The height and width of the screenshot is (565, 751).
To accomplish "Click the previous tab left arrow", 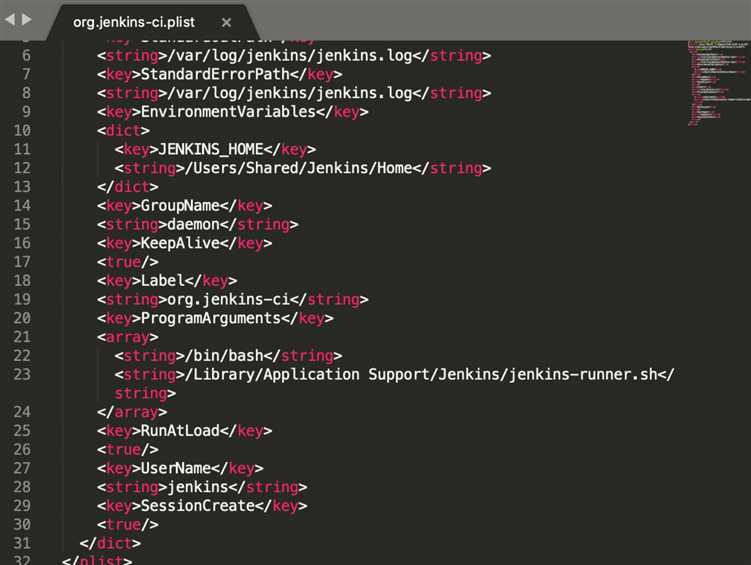I will click(x=10, y=20).
